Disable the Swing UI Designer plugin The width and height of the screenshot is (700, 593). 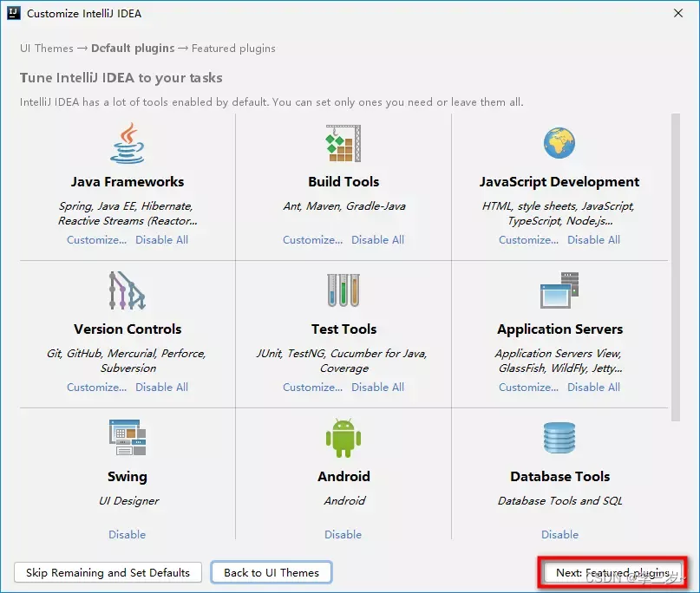[128, 535]
